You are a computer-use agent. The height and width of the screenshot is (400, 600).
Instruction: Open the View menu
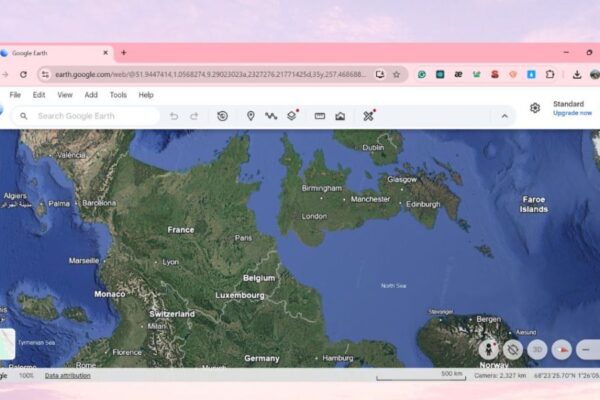click(x=65, y=95)
